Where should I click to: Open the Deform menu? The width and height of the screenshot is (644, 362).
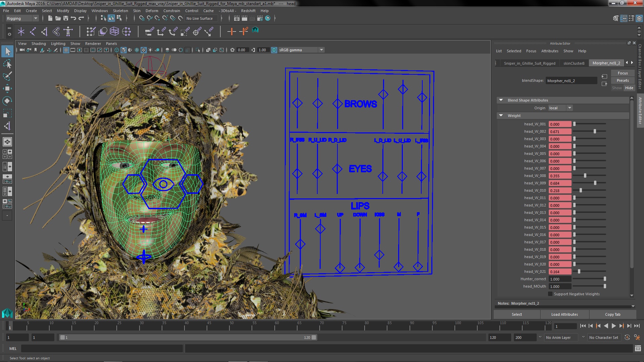(152, 11)
